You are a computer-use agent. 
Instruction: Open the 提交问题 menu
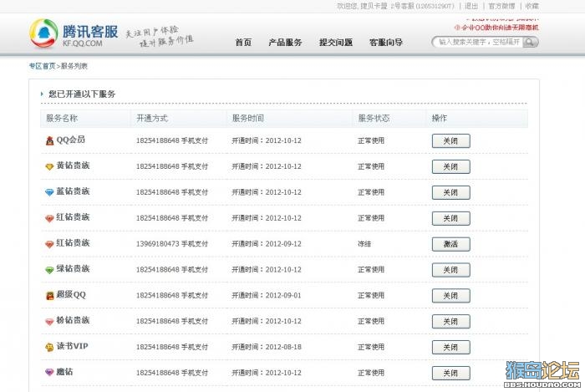pos(336,42)
